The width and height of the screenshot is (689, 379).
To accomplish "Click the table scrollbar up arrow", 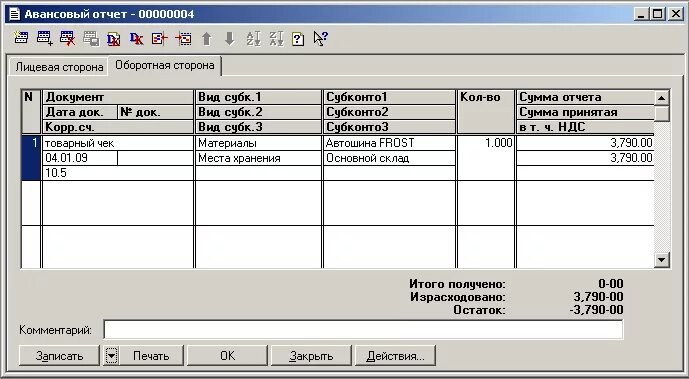I will pyautogui.click(x=662, y=97).
